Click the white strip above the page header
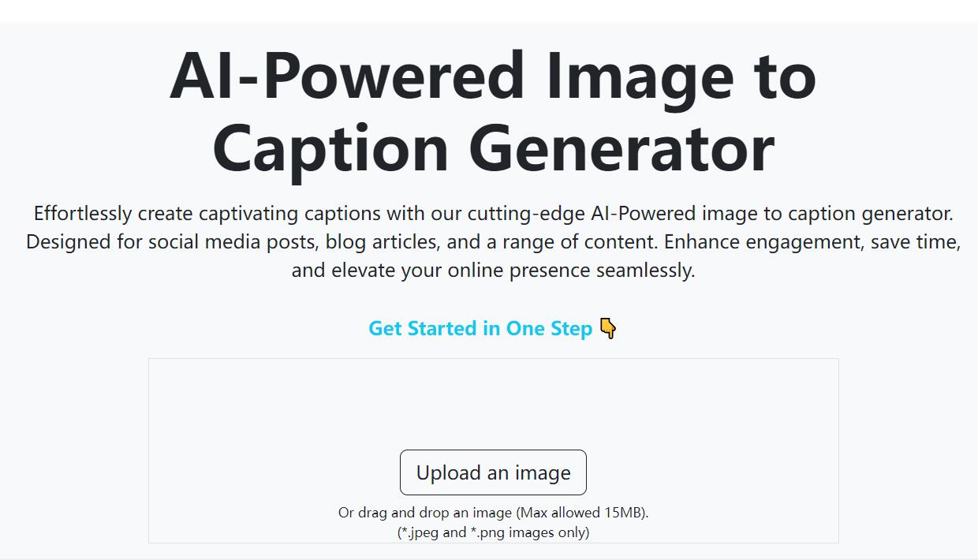The height and width of the screenshot is (560, 978). coord(489,10)
